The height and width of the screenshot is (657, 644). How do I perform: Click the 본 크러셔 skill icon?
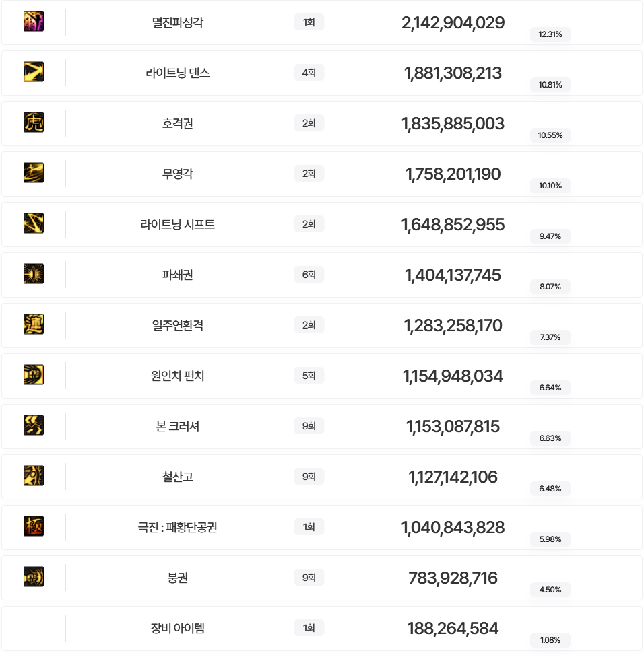pos(34,425)
